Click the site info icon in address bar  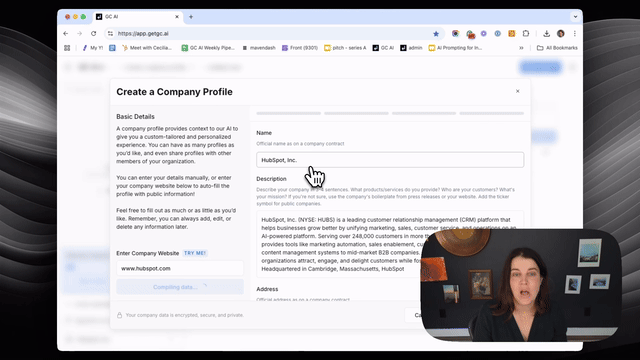point(110,33)
